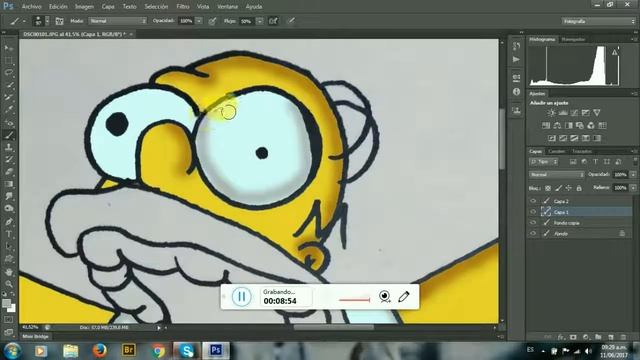This screenshot has width=640, height=360.
Task: Select the Eyedropper tool
Action: (x=9, y=110)
